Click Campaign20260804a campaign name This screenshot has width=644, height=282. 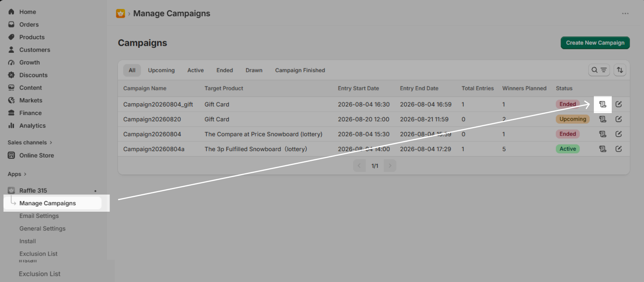pyautogui.click(x=154, y=149)
